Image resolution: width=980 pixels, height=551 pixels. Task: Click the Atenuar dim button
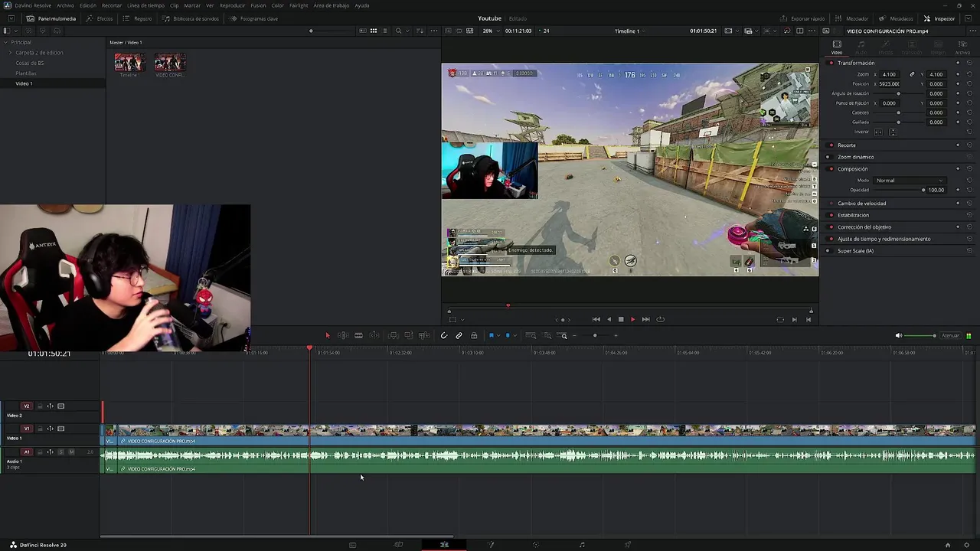(x=950, y=335)
